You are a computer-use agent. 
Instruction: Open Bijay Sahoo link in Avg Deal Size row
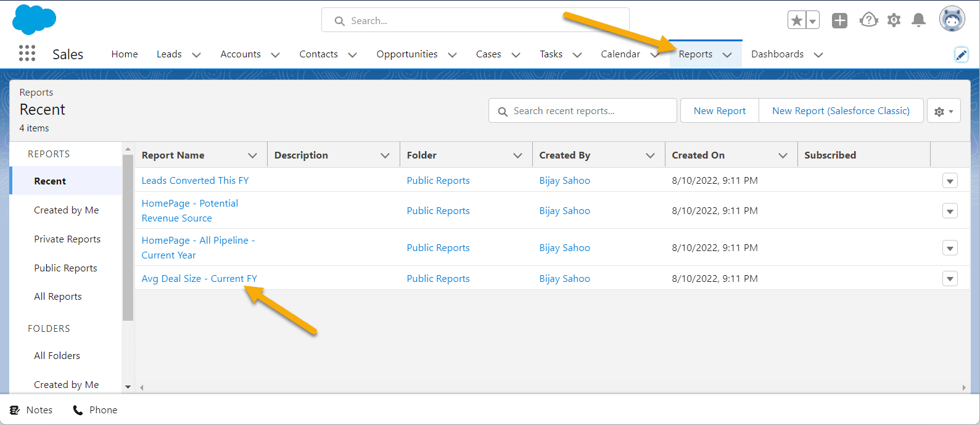pyautogui.click(x=564, y=279)
